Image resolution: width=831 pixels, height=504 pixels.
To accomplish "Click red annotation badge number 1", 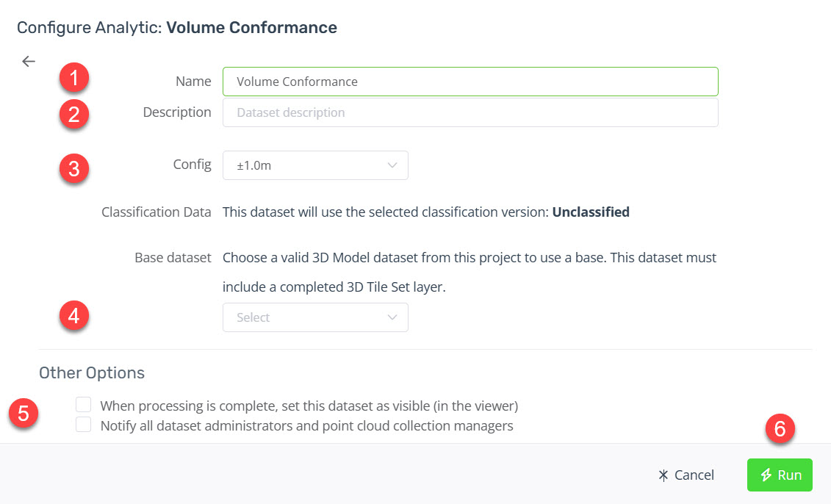I will point(73,77).
